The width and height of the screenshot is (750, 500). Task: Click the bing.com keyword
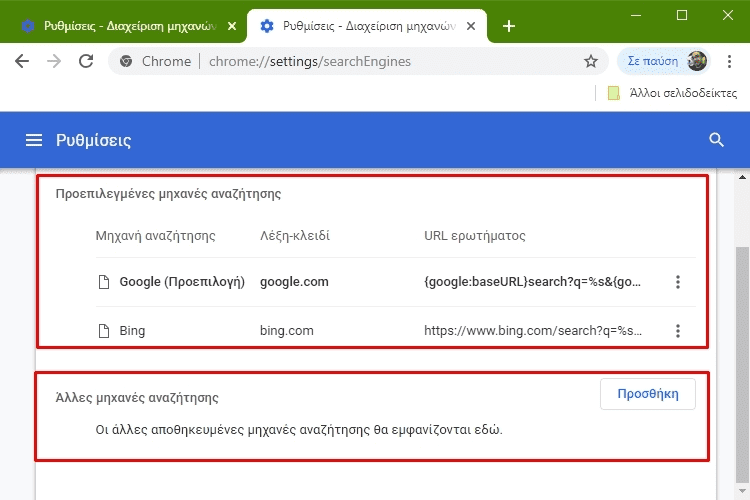tap(287, 331)
